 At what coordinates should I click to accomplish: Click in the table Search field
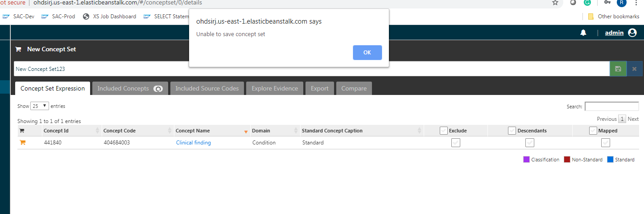pos(611,107)
